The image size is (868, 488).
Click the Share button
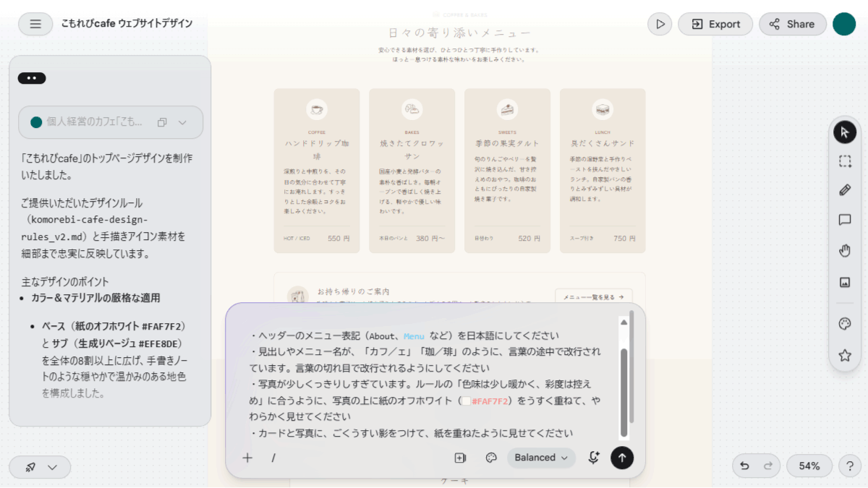(792, 24)
